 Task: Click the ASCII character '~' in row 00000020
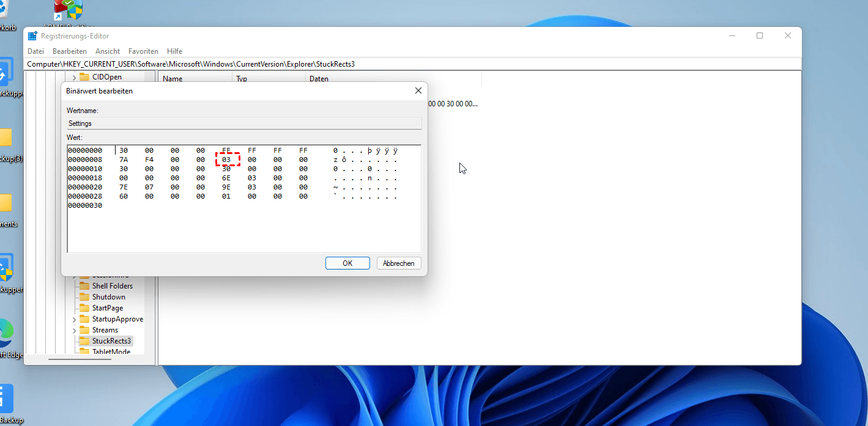tap(336, 187)
